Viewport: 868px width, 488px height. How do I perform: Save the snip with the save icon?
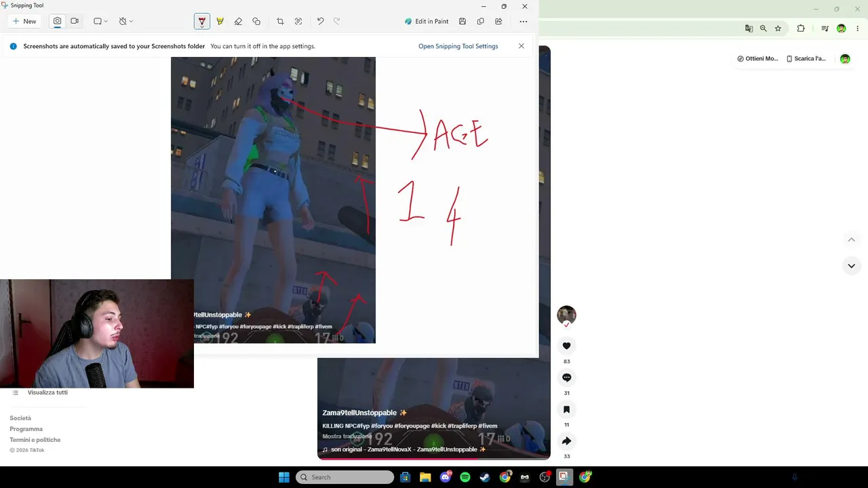pyautogui.click(x=462, y=21)
